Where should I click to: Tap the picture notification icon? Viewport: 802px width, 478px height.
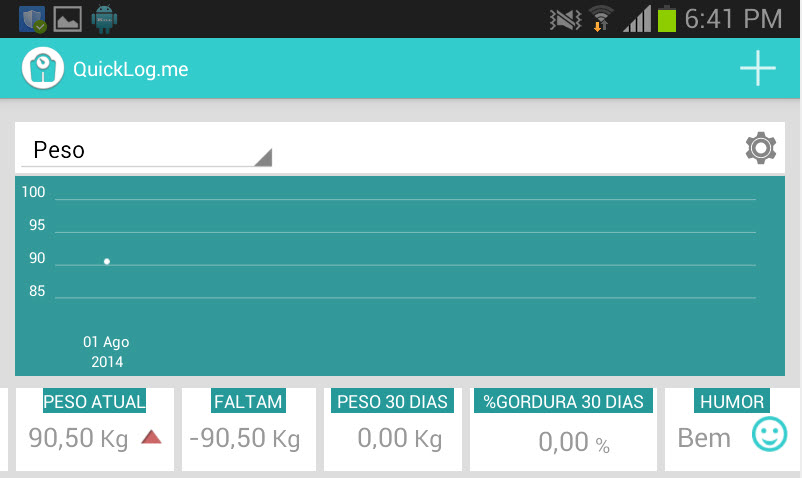[67, 18]
